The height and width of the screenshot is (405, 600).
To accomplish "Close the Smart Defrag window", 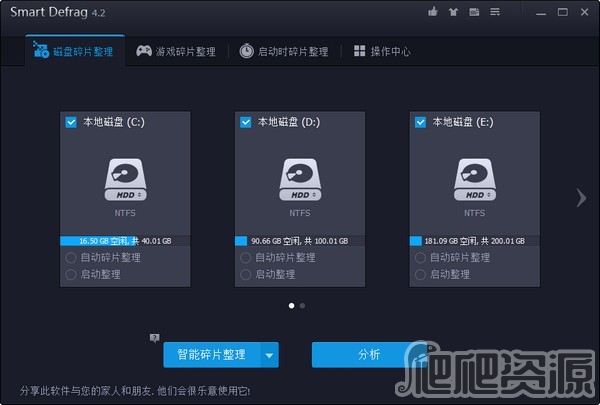I will (x=584, y=12).
